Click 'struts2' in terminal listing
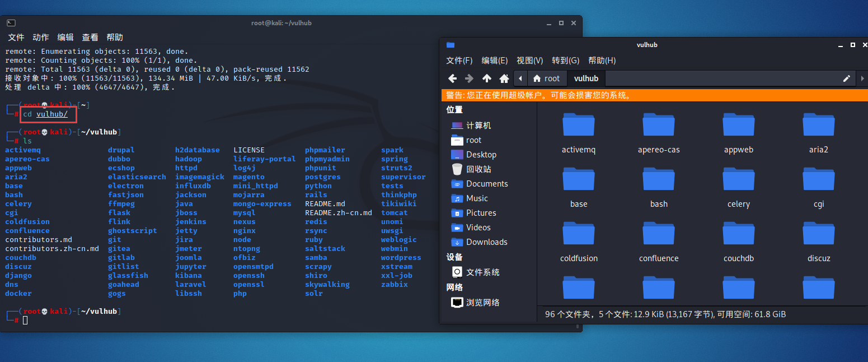868x362 pixels. (x=397, y=168)
